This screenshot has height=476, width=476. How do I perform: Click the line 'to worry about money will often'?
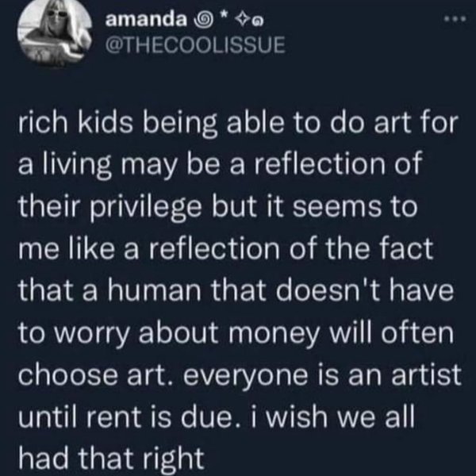pyautogui.click(x=236, y=334)
